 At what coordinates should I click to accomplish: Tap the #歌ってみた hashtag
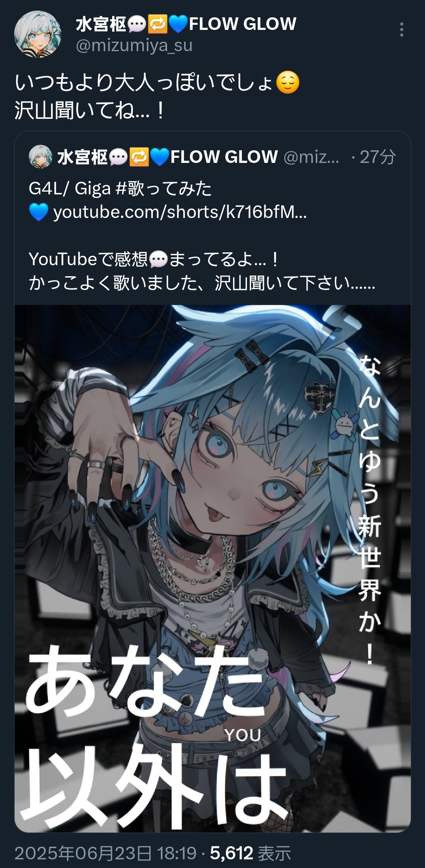(163, 188)
